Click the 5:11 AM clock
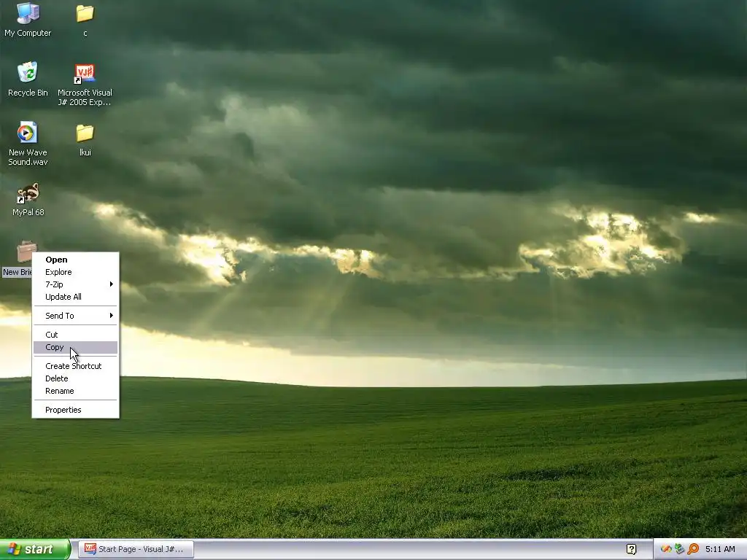The image size is (747, 560). point(720,549)
